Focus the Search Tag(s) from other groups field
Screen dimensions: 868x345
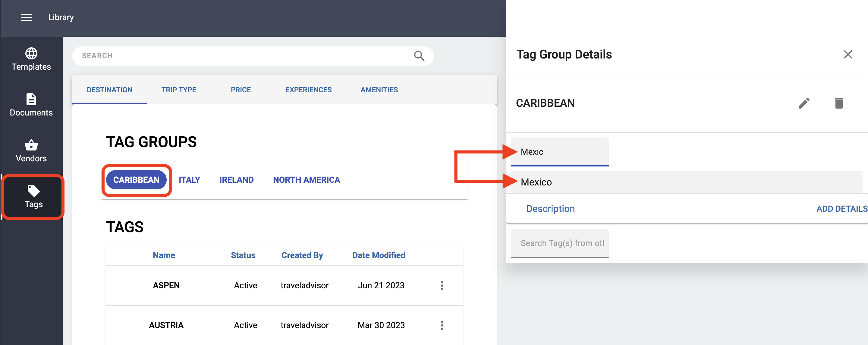[560, 243]
